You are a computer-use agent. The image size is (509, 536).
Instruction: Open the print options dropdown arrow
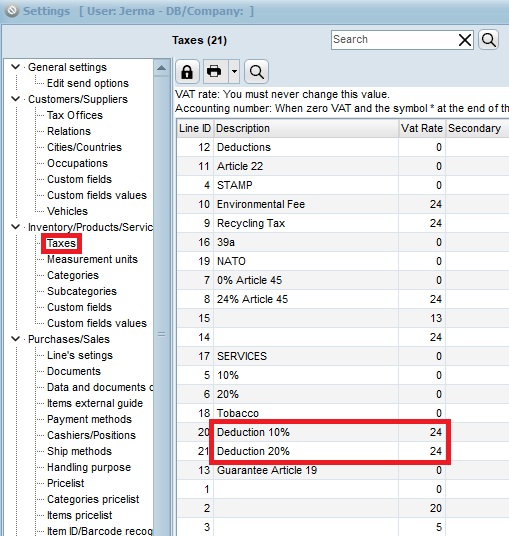(234, 72)
